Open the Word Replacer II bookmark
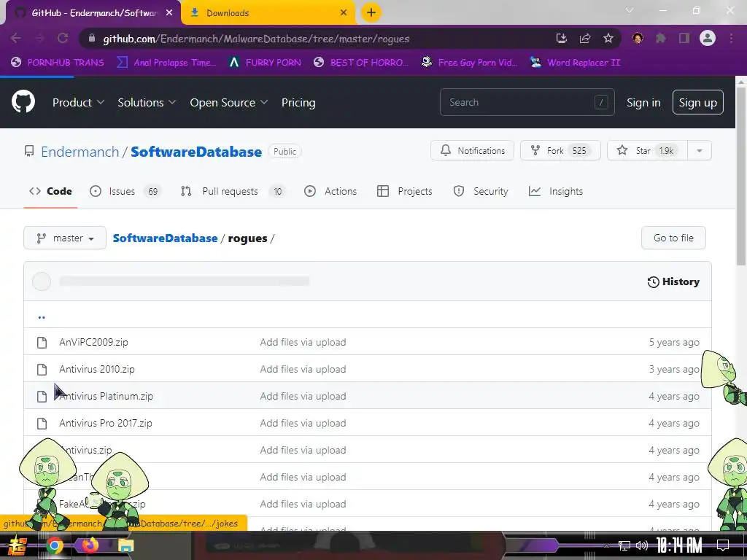Screen dimensions: 747x560 (575, 63)
